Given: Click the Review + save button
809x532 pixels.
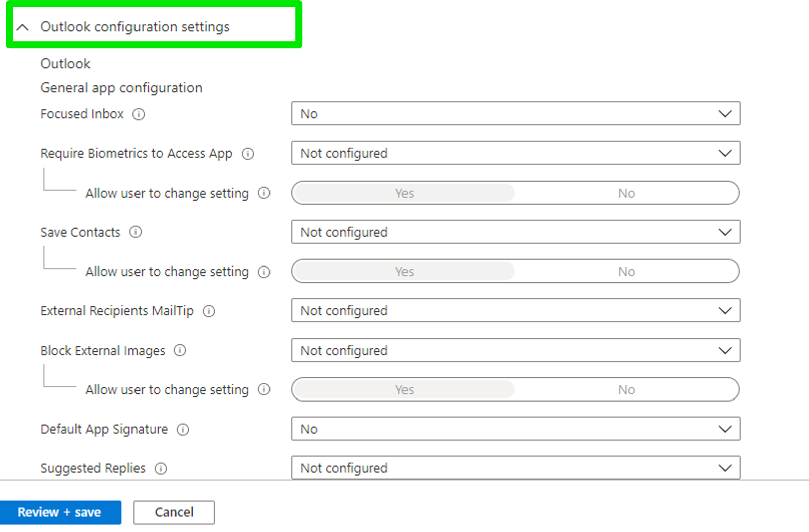Looking at the screenshot, I should tap(61, 512).
